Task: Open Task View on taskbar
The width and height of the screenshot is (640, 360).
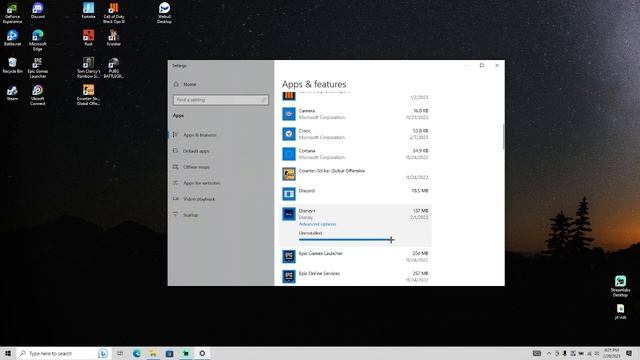Action: pyautogui.click(x=120, y=353)
